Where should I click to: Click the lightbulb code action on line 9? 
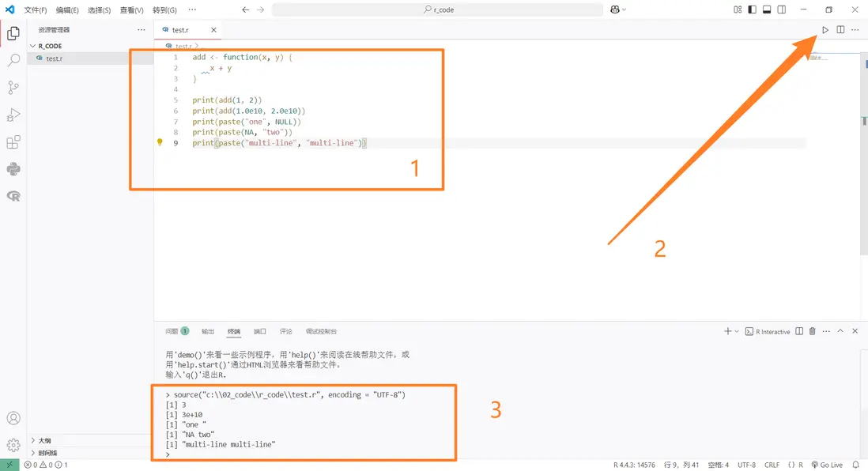click(160, 142)
